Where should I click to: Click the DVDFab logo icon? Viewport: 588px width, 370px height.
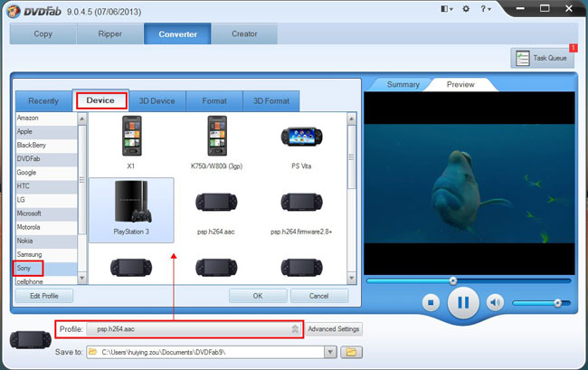(x=14, y=11)
